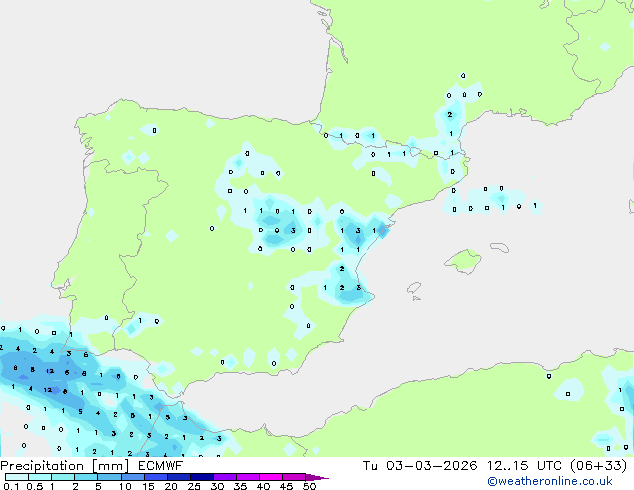The image size is (634, 490).
Task: Click the 0.1–0.5 mm palest legend swatch
Action: click(17, 477)
